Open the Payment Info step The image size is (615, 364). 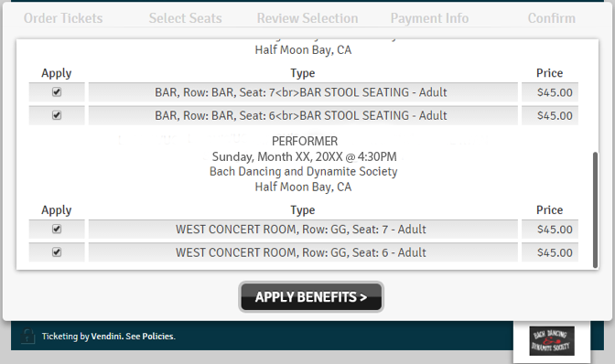(x=429, y=18)
